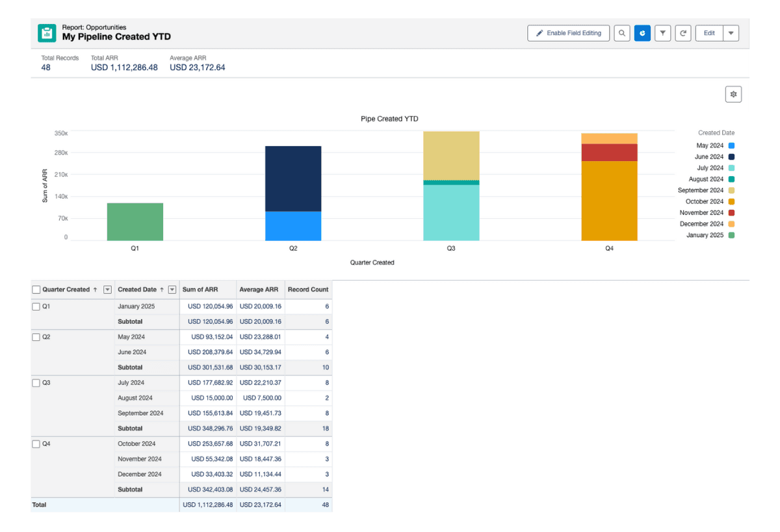This screenshot has width=780, height=532.
Task: Click the October 2024 legend swatch
Action: point(731,202)
